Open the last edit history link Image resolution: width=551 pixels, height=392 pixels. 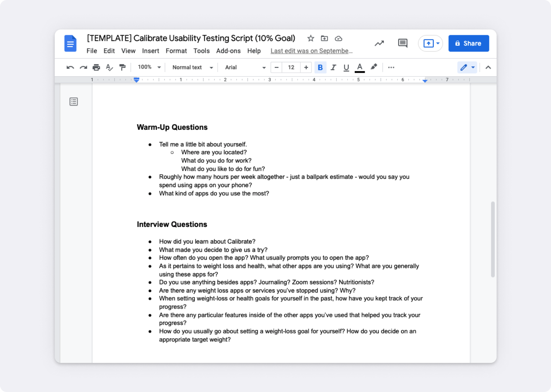coord(311,51)
